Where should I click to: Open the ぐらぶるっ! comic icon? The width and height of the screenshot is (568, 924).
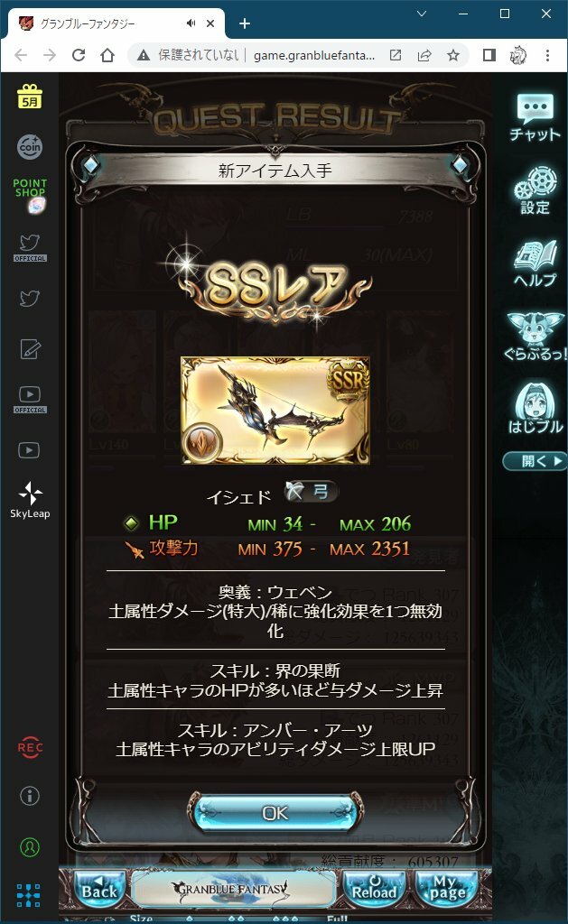pyautogui.click(x=535, y=337)
